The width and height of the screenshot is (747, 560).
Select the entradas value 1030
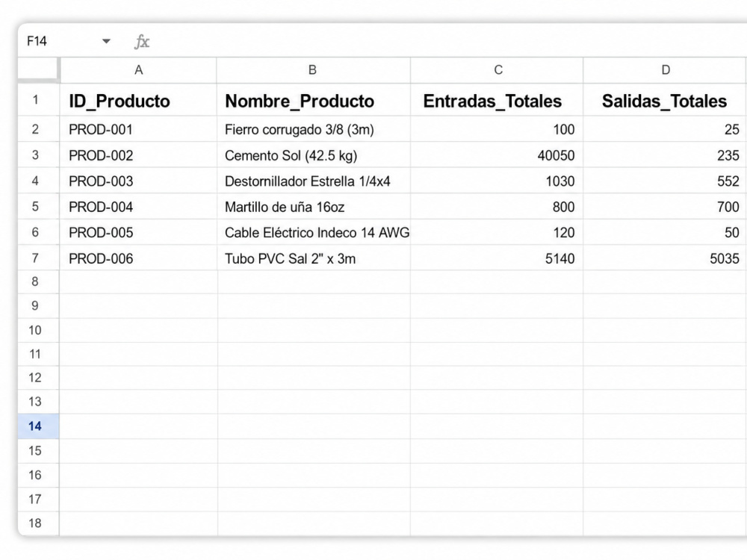497,181
